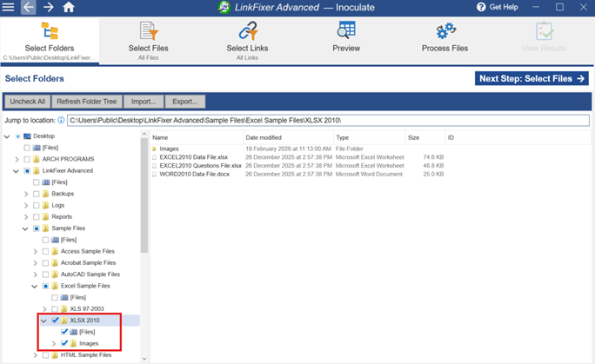Screen dimensions: 595x364
Task: Select EXCEL2010 Questions File.xlsx
Action: coord(200,166)
